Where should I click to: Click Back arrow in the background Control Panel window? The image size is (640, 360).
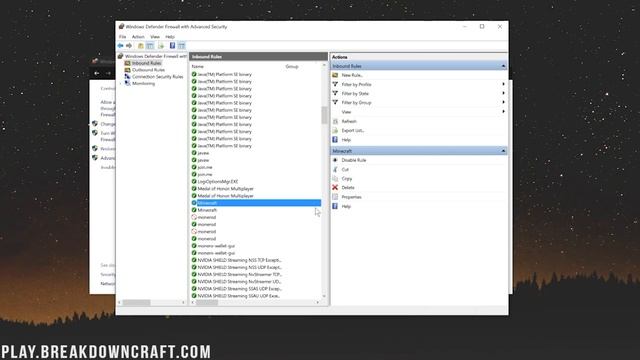click(97, 73)
